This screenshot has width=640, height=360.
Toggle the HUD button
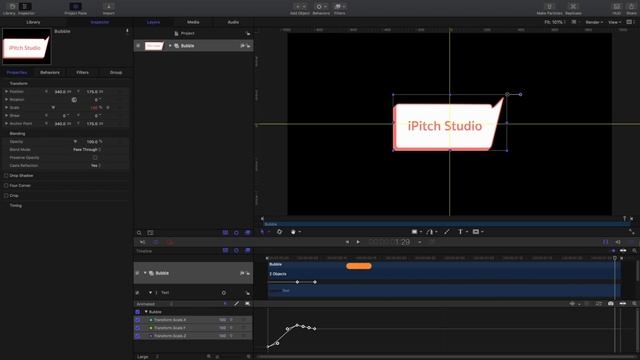pos(616,8)
